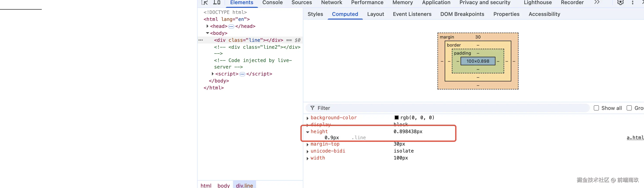Open the a.html source link

[x=635, y=138]
